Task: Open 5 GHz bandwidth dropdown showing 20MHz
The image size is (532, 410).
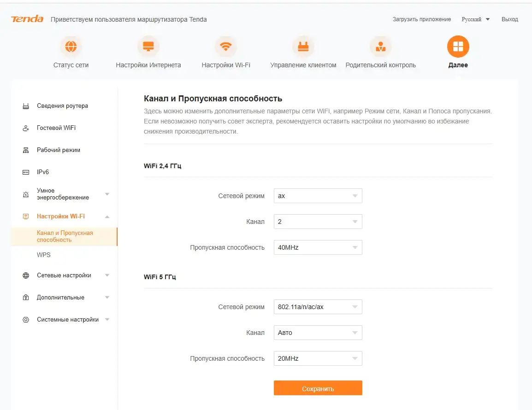Action: 318,358
